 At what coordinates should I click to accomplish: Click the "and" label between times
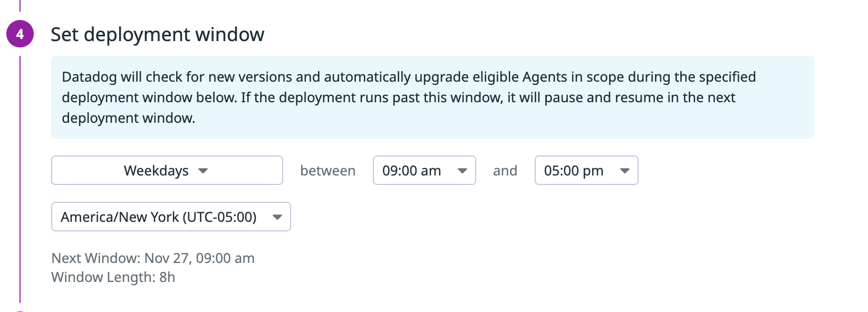pyautogui.click(x=505, y=171)
